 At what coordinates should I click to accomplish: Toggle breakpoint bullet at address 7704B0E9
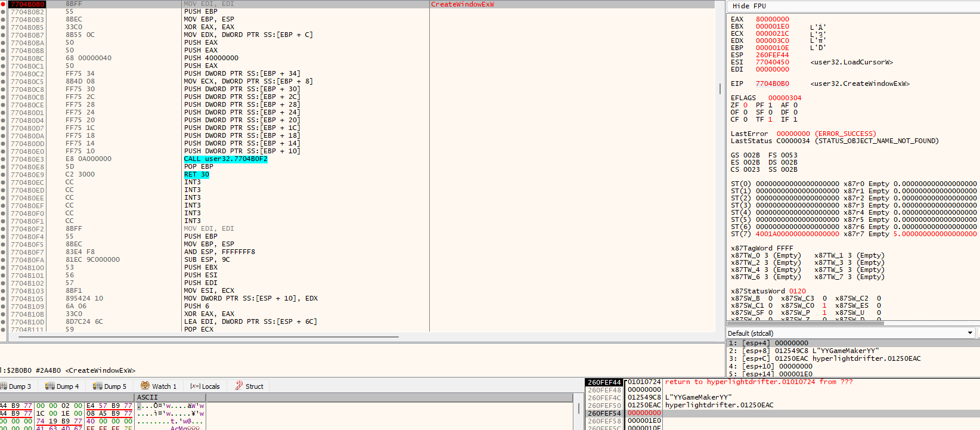(3, 175)
